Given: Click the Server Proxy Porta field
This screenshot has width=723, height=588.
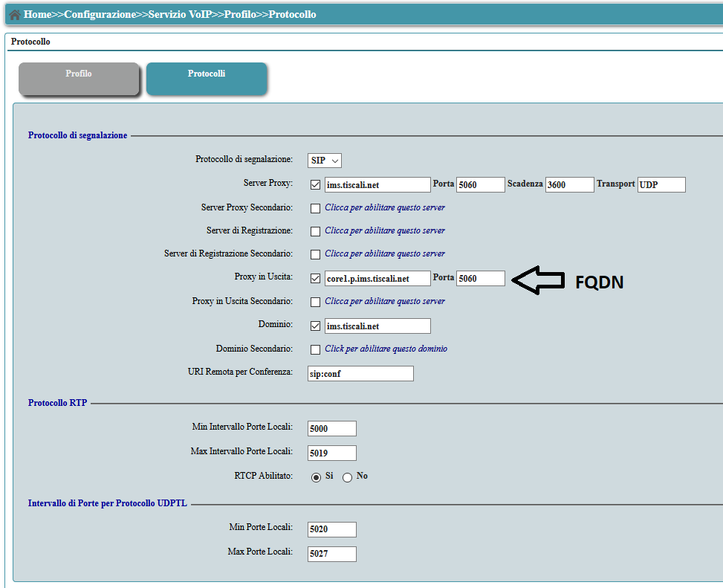Looking at the screenshot, I should coord(481,185).
